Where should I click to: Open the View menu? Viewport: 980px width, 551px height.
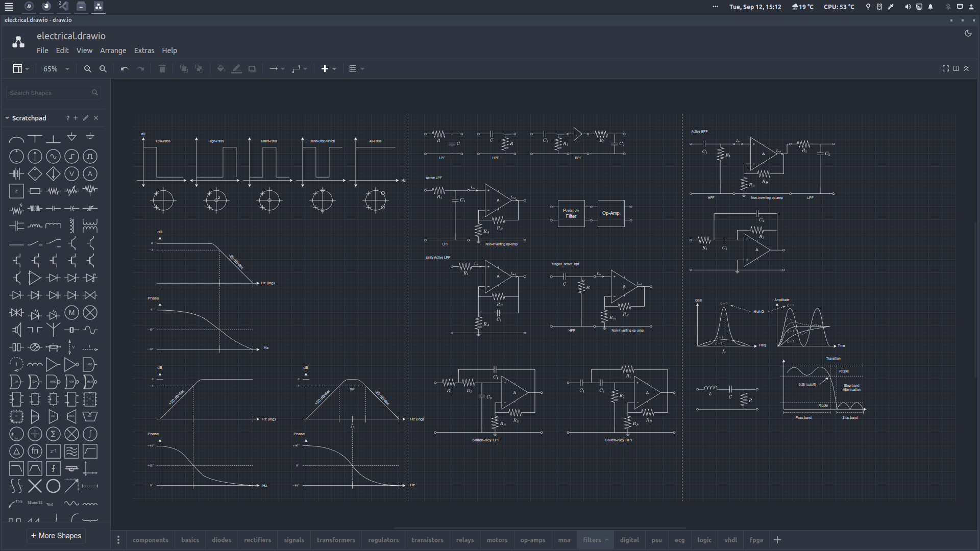(84, 51)
